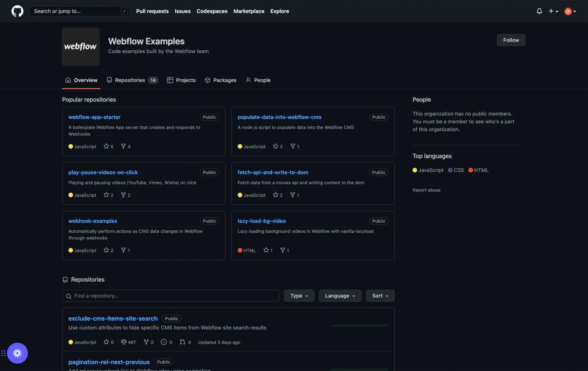The height and width of the screenshot is (371, 588).
Task: Click the stars count on play-pause-videos-on-click
Action: (108, 195)
